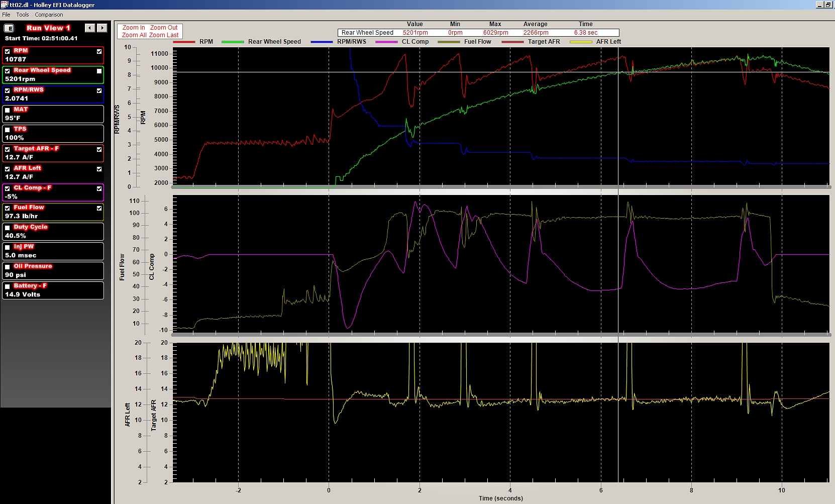The width and height of the screenshot is (835, 504).
Task: Go to next run view with right arrow
Action: [x=102, y=28]
